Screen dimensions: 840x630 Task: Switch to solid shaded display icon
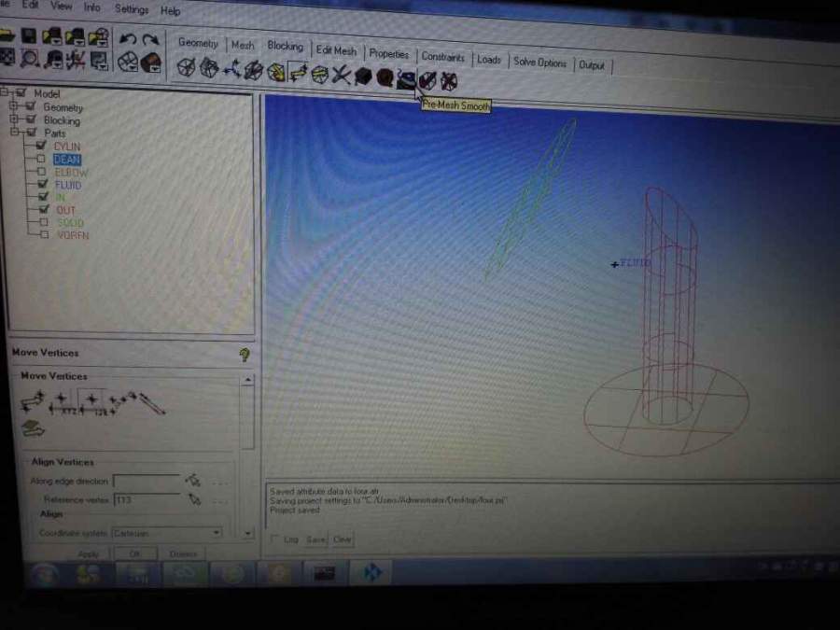151,63
